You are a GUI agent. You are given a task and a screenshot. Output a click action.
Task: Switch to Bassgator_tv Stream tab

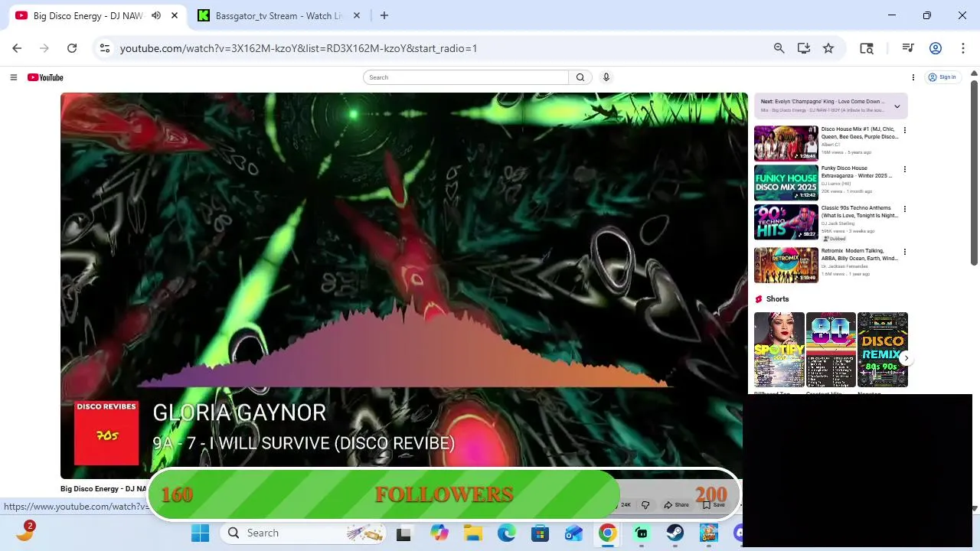click(279, 15)
